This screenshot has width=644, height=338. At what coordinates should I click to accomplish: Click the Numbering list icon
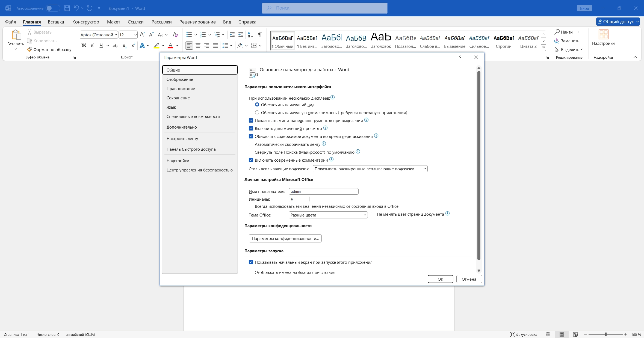point(203,34)
